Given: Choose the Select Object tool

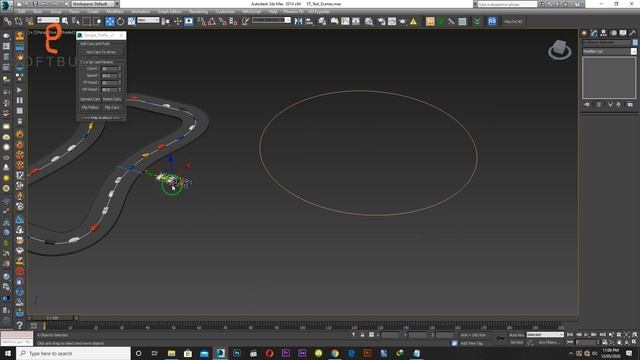Looking at the screenshot, I should (x=65, y=21).
